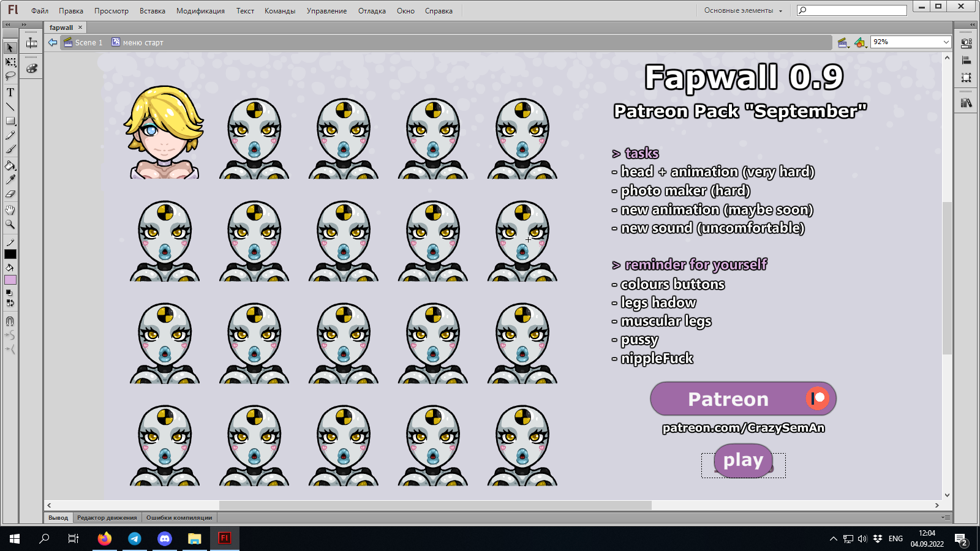The height and width of the screenshot is (551, 980).
Task: Switch to the Вывод tab
Action: pyautogui.click(x=58, y=518)
